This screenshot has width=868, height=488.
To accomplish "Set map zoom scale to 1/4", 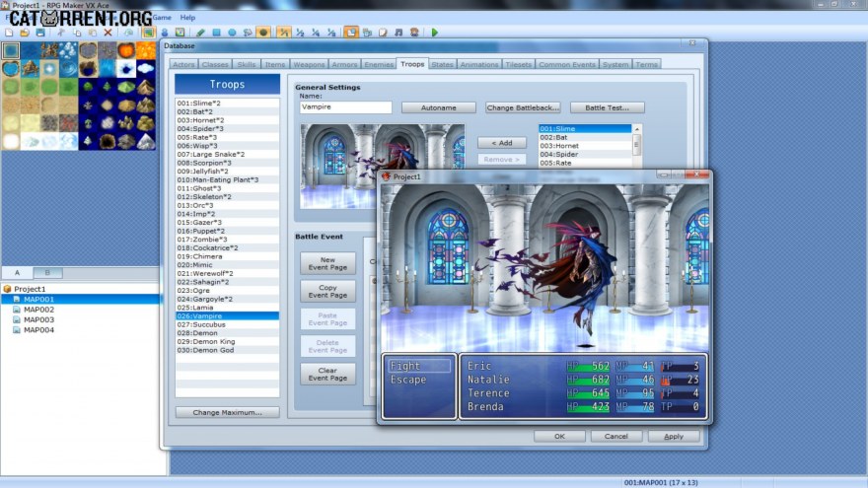I will [x=316, y=33].
